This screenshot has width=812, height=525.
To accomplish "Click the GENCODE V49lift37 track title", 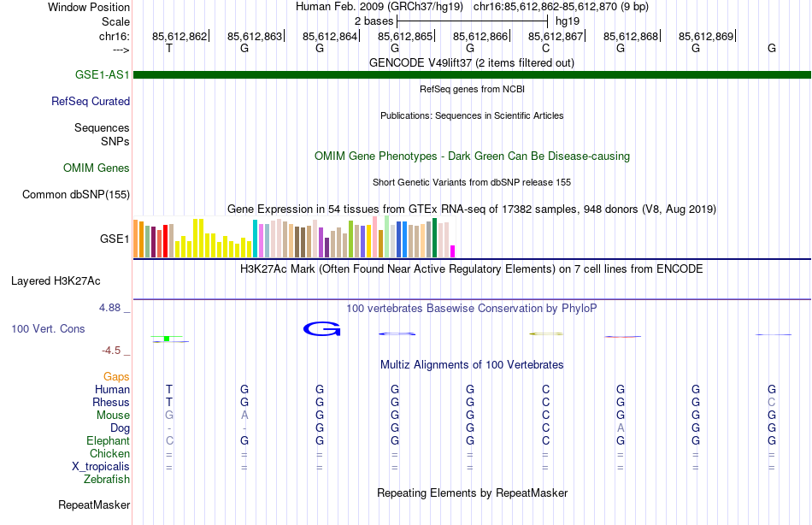I will pos(472,62).
